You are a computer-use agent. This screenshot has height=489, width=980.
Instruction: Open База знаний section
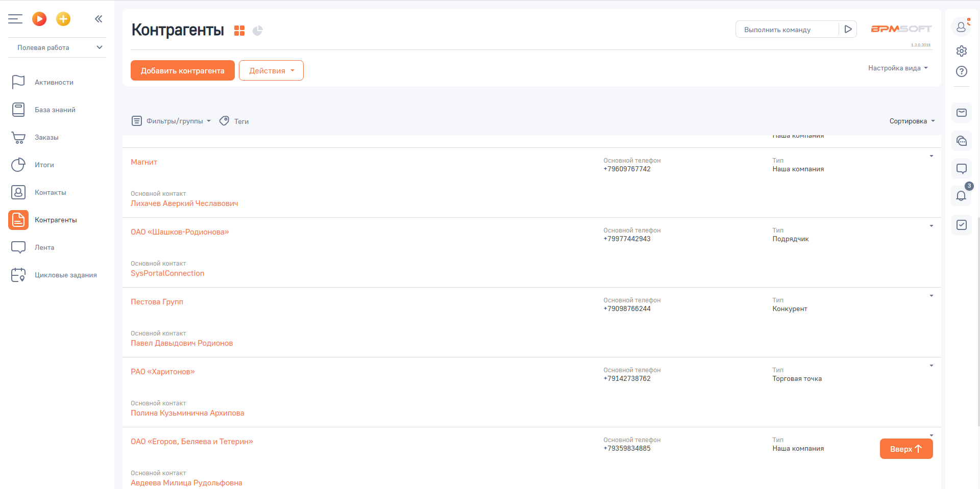pos(55,110)
